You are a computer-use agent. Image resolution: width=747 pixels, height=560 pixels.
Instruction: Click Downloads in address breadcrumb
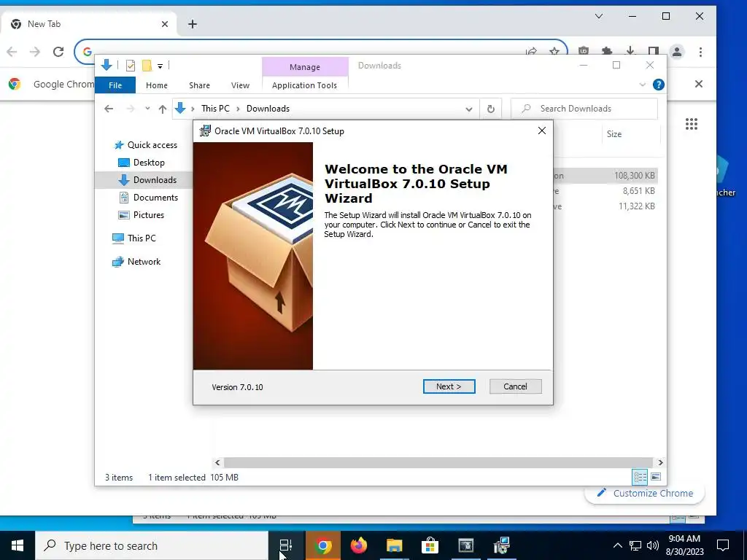pos(268,109)
